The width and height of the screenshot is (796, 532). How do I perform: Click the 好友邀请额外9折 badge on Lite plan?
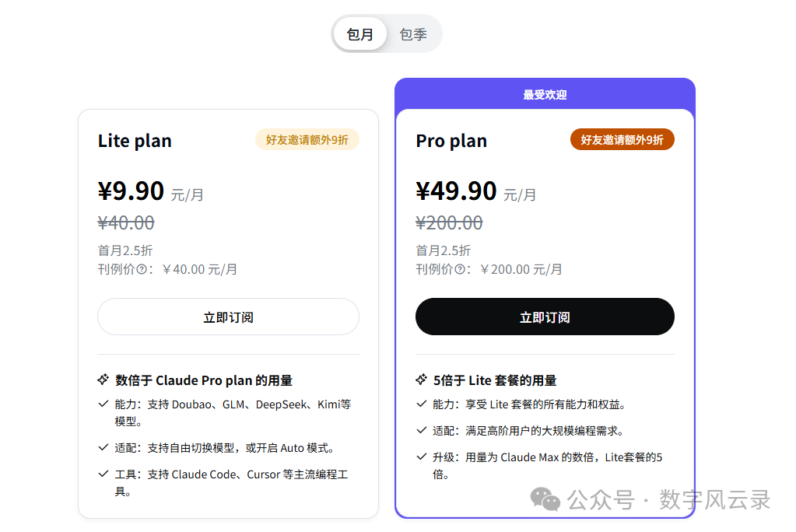[307, 139]
